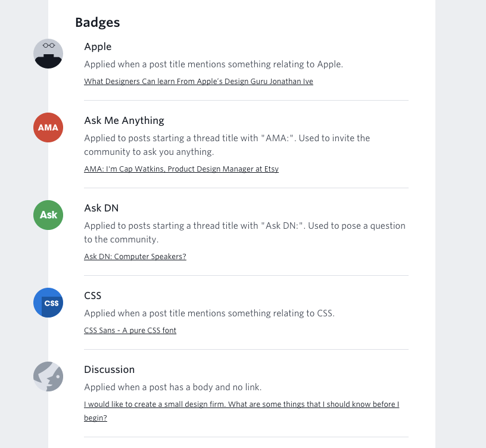Open the Jonathan Ive Apple design post link
The image size is (486, 448).
[198, 81]
